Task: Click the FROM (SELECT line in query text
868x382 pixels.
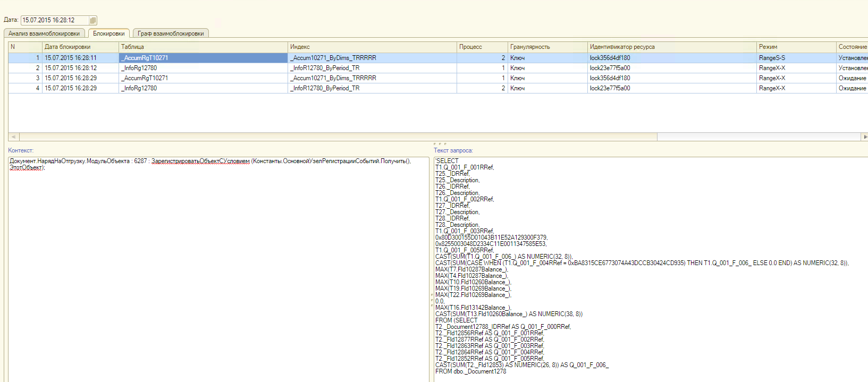Action: coord(456,320)
